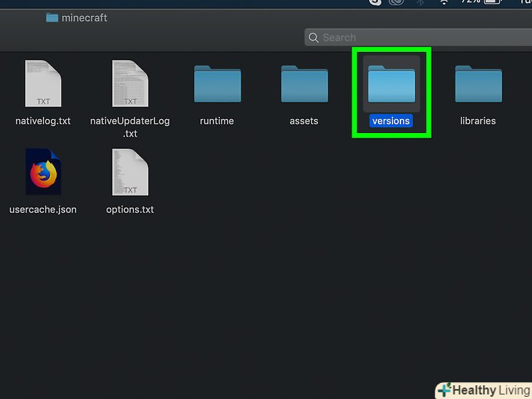532x399 pixels.
Task: Click the usercache.json file name
Action: tap(43, 210)
